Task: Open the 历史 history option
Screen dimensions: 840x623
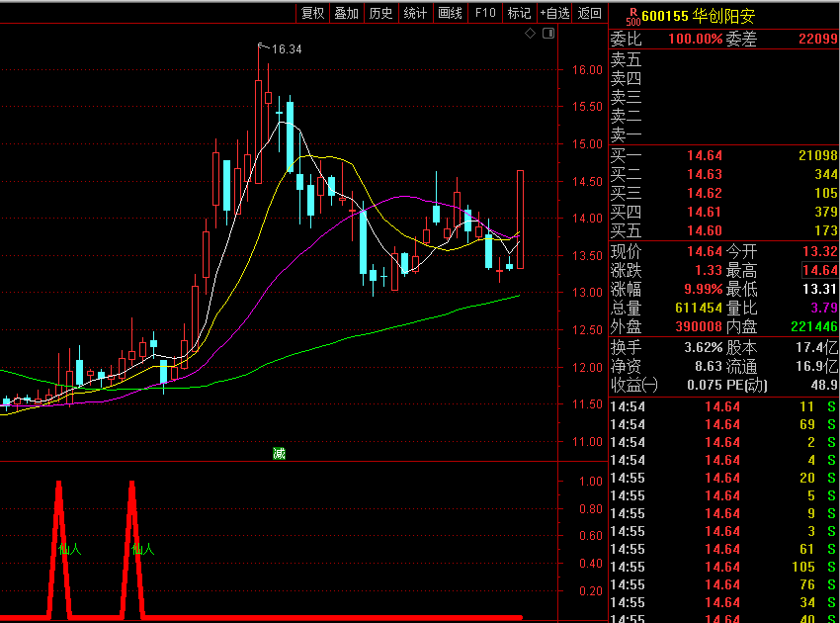Action: (x=380, y=13)
